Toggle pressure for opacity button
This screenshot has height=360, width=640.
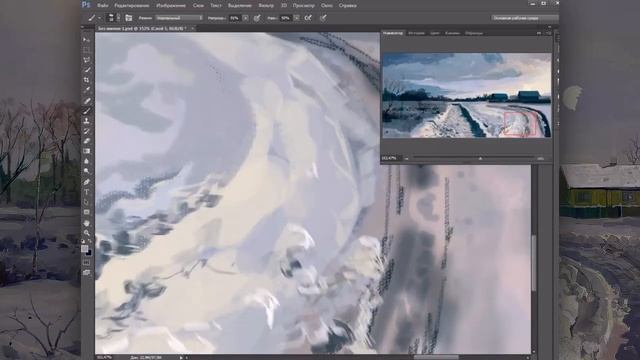pos(257,18)
